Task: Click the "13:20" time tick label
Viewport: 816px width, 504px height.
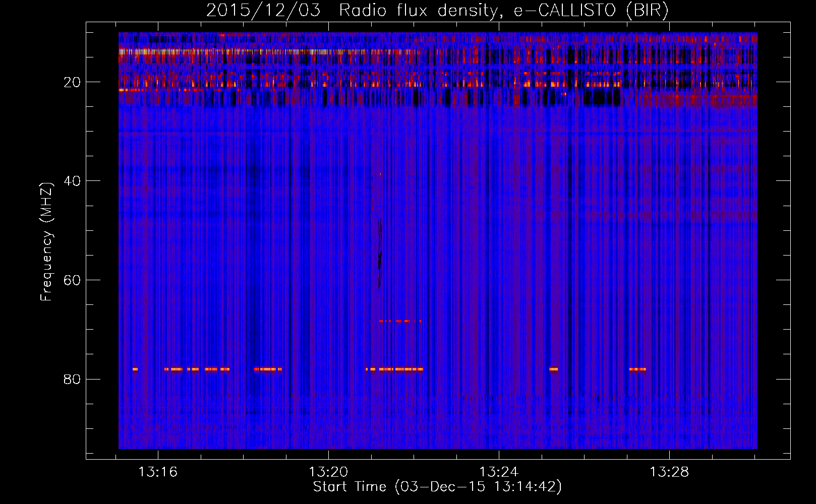Action: [328, 472]
